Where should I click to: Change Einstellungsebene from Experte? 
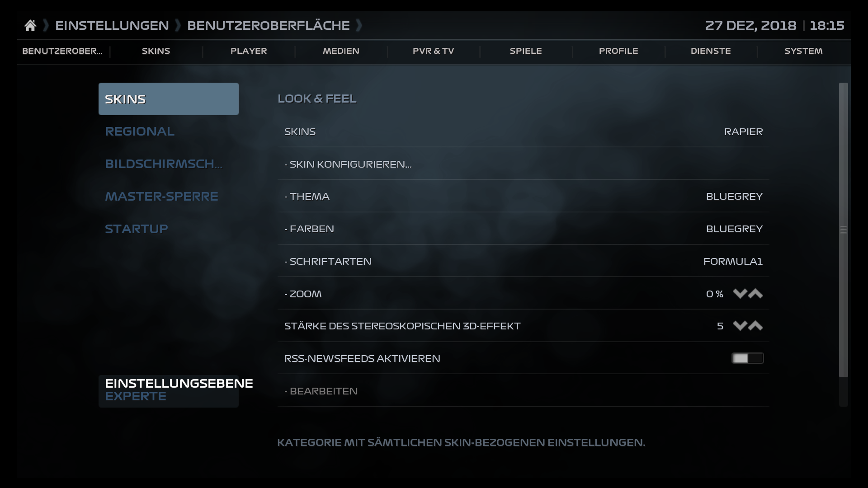tap(168, 389)
